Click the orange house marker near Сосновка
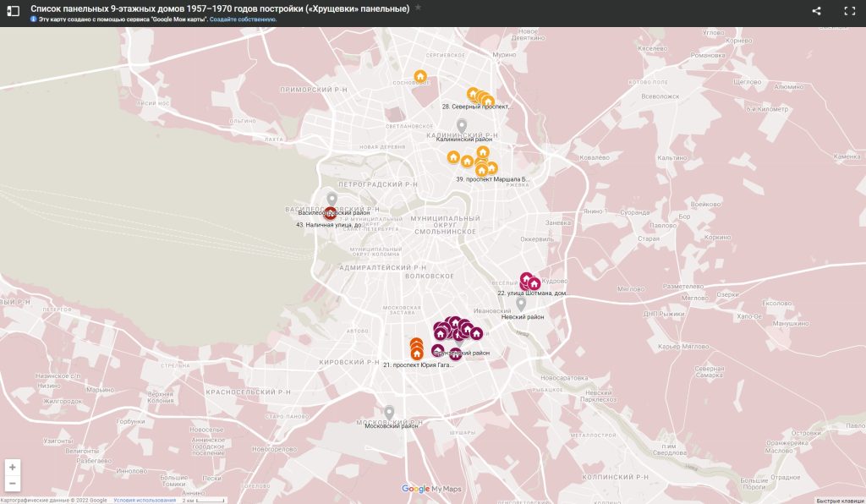The width and height of the screenshot is (866, 504). point(420,76)
